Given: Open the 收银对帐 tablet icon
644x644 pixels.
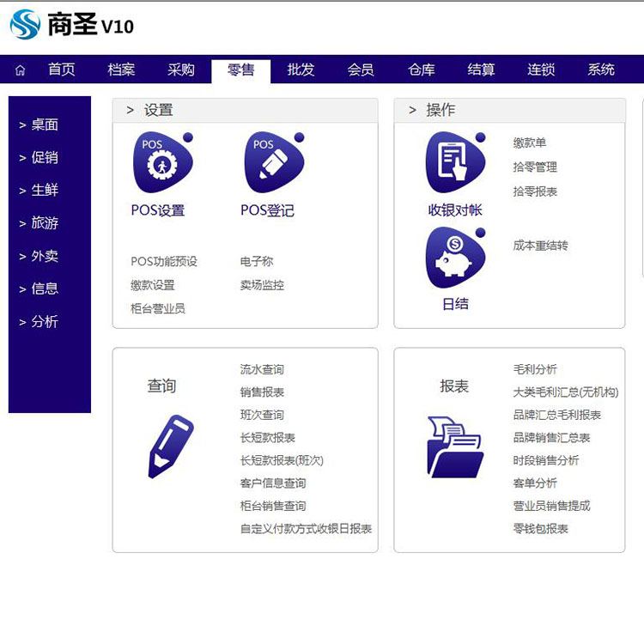Looking at the screenshot, I should (455, 162).
